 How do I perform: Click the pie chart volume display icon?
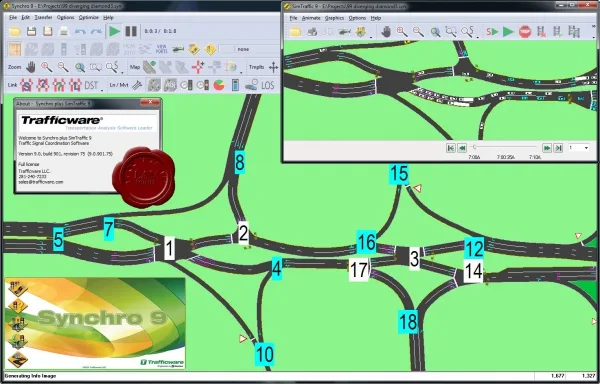click(x=219, y=85)
